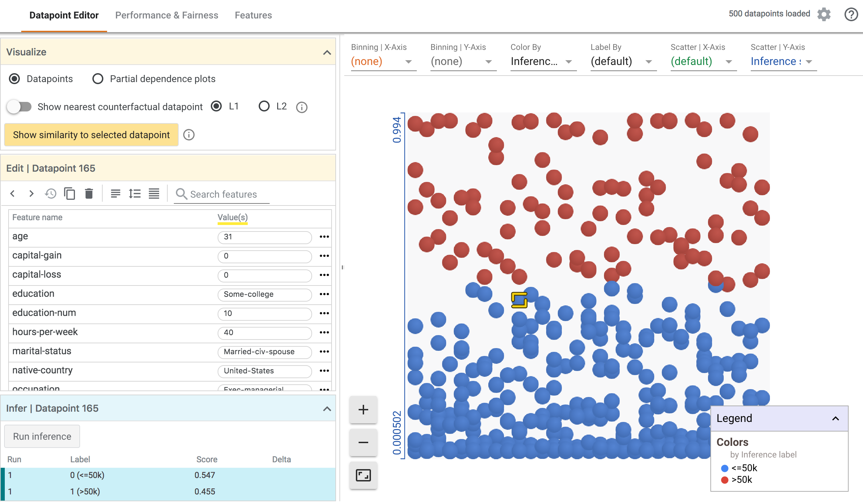Click the undo history icon
Viewport: 863px width, 504px height.
coord(51,194)
